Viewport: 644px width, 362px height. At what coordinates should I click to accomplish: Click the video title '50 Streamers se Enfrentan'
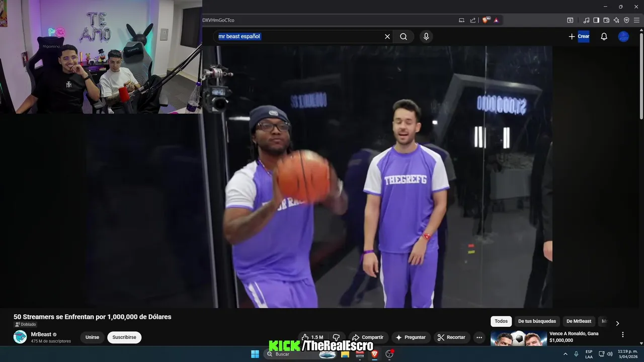93,317
